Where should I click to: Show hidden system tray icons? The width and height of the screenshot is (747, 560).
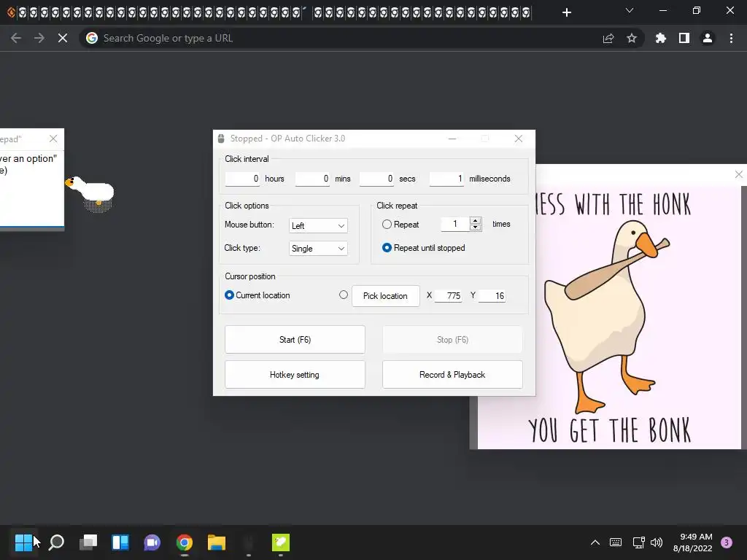tap(595, 542)
